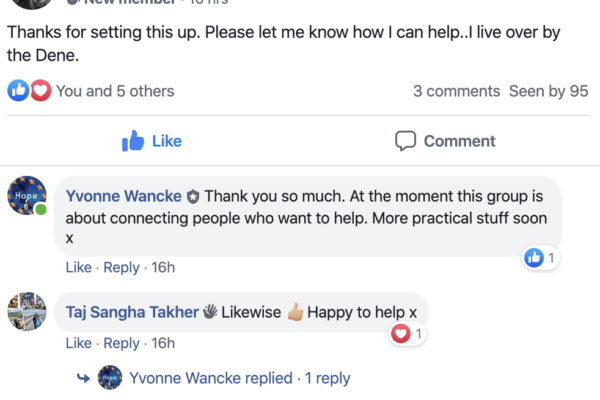Viewport: 600px width, 400px height.
Task: Expand Yvonne Wancke's 1 reply thread
Action: (x=238, y=378)
